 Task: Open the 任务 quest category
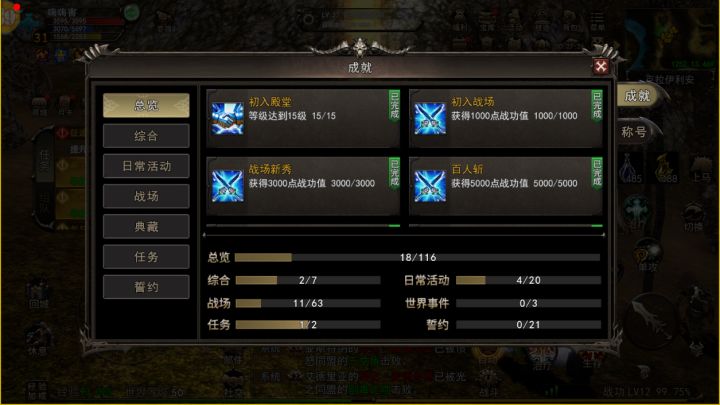tap(146, 257)
